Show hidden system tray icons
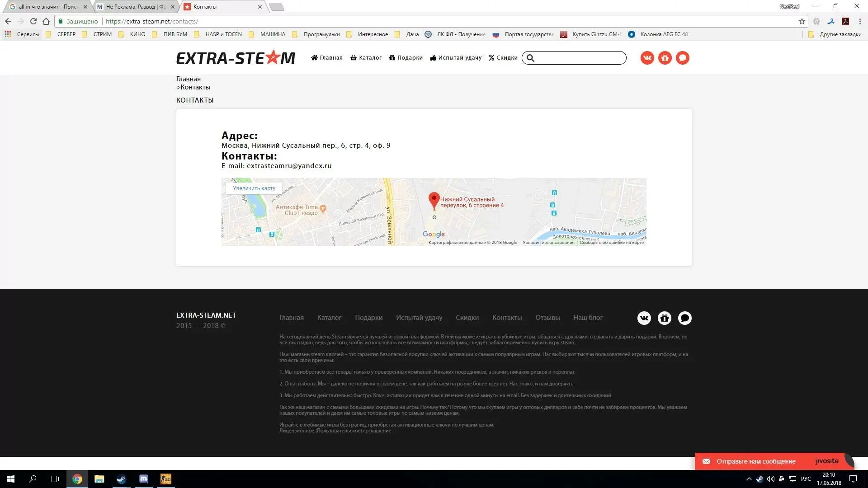The height and width of the screenshot is (488, 868). click(749, 479)
